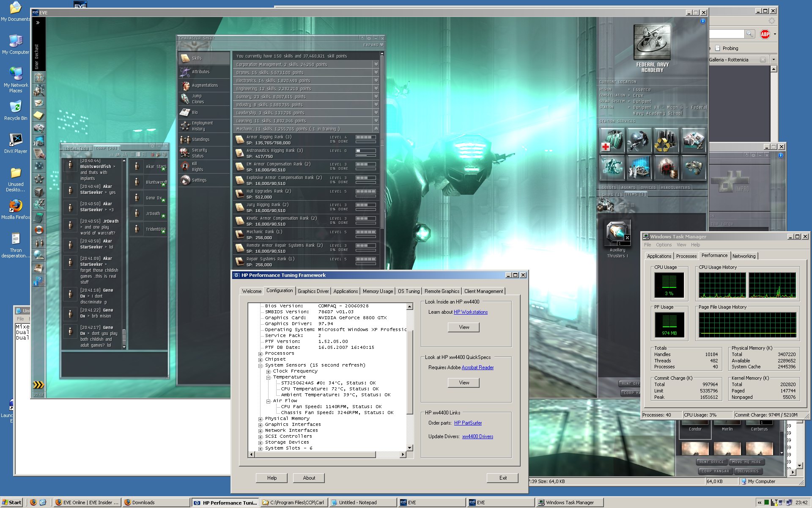Image resolution: width=812 pixels, height=508 pixels.
Task: Open the HP Workstations link
Action: (x=471, y=312)
